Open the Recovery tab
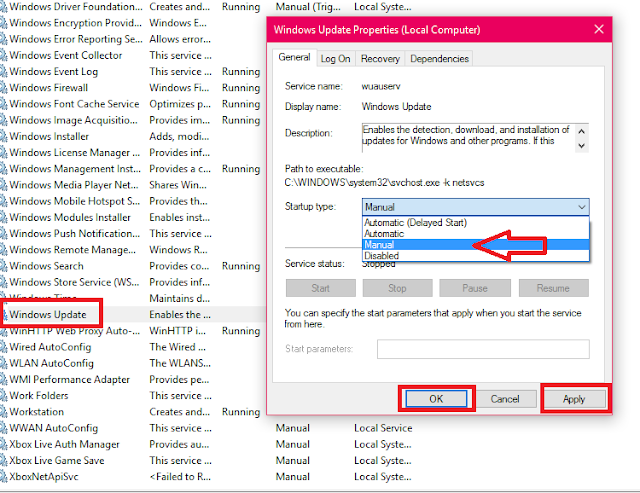This screenshot has height=493, width=640. point(380,59)
